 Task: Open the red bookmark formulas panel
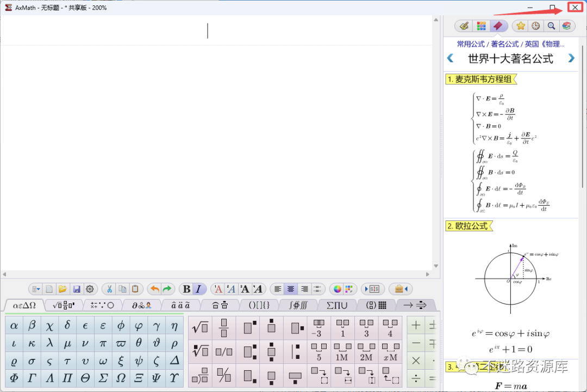coord(498,26)
